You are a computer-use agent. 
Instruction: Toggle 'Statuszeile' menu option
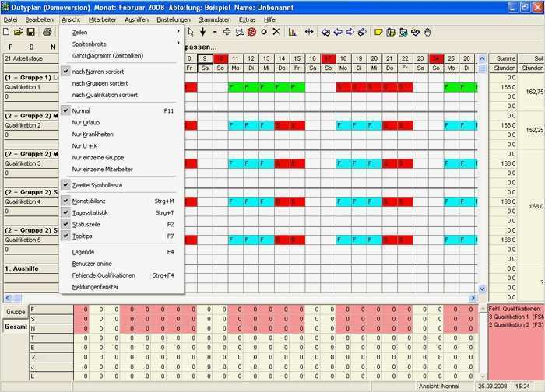click(121, 224)
